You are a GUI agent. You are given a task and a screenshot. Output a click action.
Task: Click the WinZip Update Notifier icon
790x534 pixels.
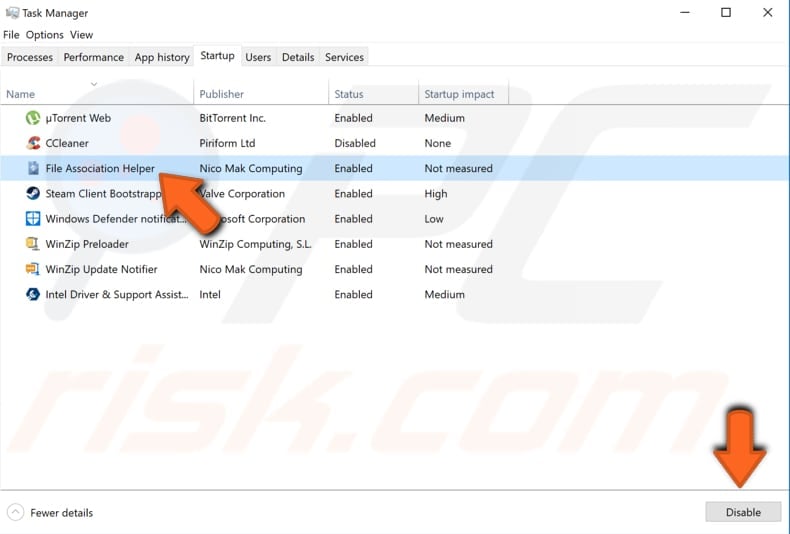coord(33,269)
